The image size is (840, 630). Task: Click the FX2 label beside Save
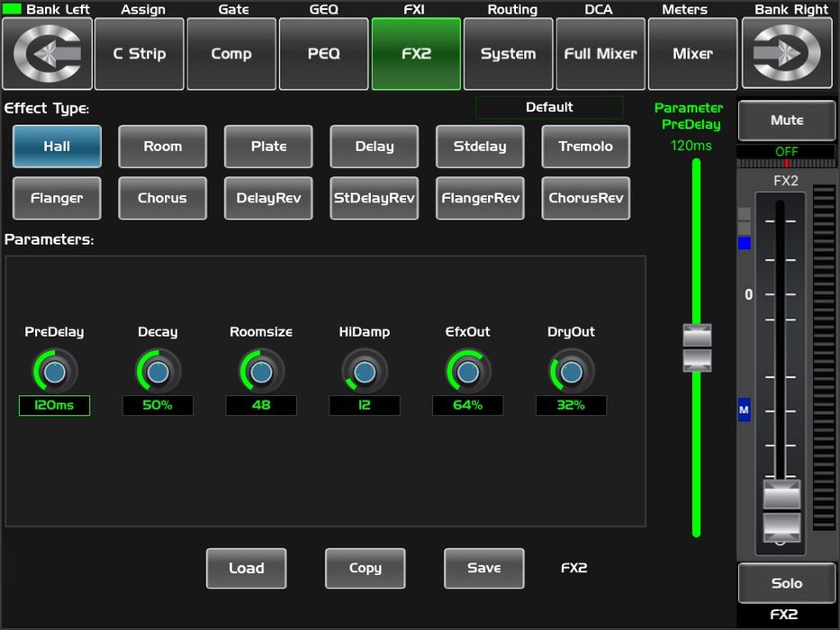574,568
